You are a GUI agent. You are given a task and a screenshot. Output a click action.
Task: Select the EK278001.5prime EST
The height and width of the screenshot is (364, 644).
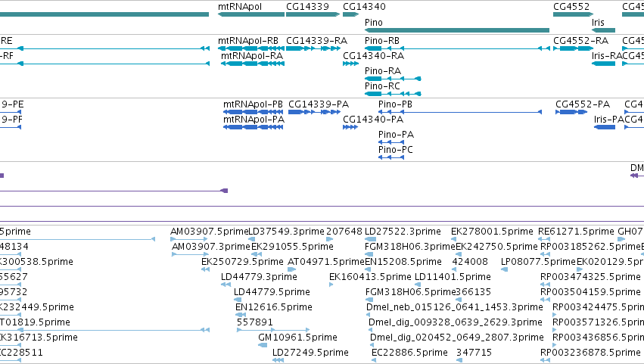click(x=454, y=239)
